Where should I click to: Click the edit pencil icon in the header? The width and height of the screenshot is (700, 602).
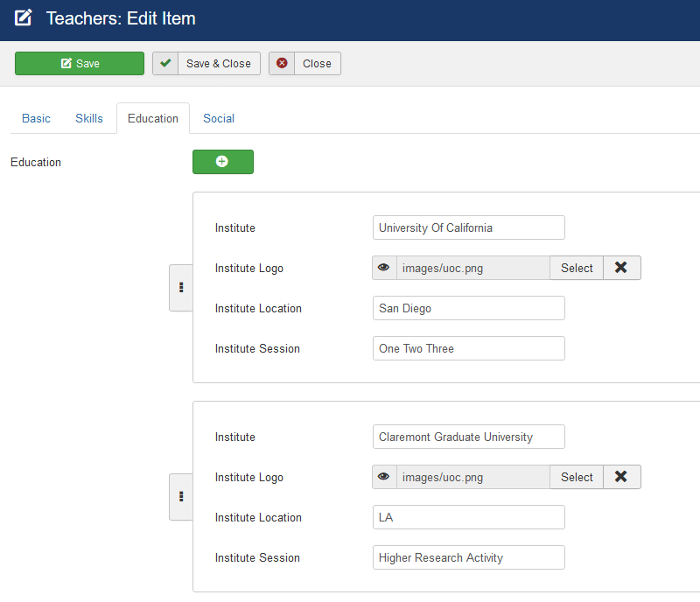click(x=24, y=17)
